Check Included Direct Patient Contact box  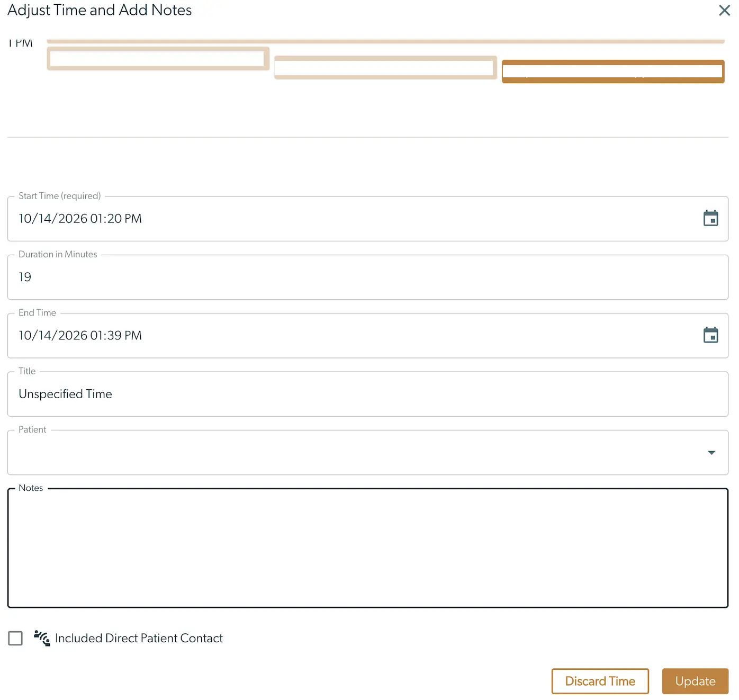tap(15, 638)
